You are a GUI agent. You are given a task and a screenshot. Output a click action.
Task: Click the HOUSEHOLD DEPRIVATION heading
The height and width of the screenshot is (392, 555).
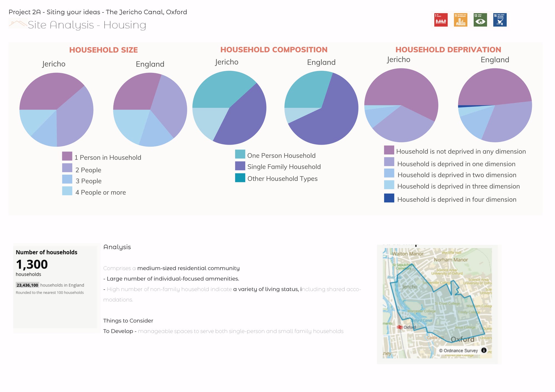(x=448, y=50)
